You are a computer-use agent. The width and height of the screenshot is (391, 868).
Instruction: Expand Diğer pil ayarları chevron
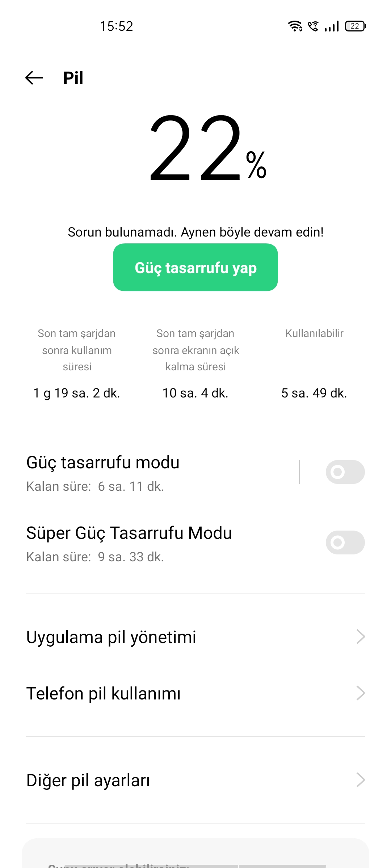[360, 780]
